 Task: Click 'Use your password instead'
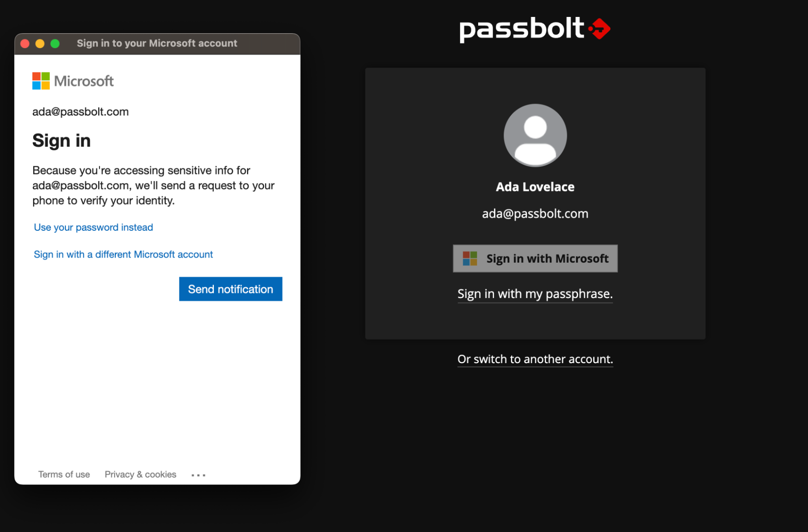coord(93,227)
